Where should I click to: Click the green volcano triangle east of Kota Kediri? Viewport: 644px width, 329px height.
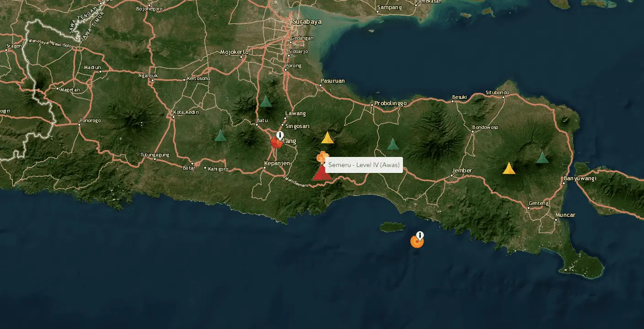point(220,135)
